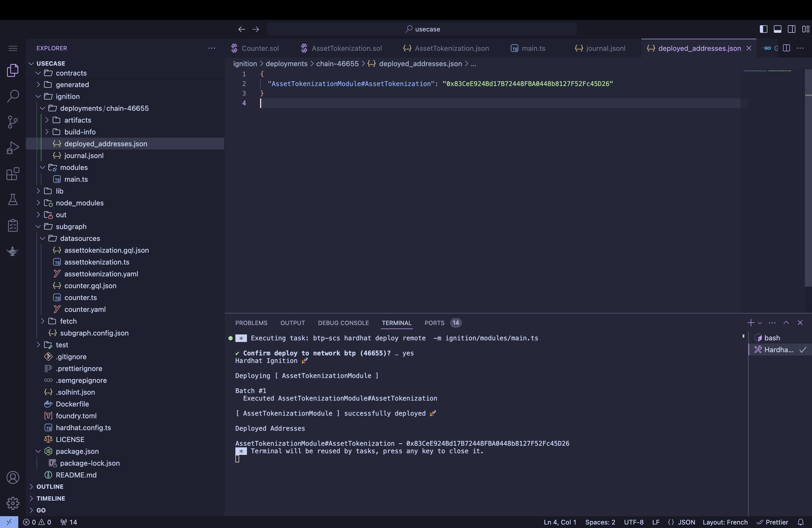Switch to the PROBLEMS panel tab
Image resolution: width=812 pixels, height=528 pixels.
click(251, 323)
